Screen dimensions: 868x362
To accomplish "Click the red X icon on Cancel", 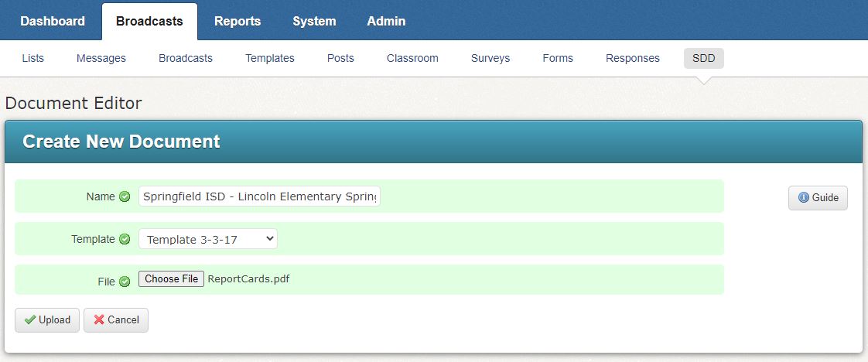I will click(x=99, y=320).
